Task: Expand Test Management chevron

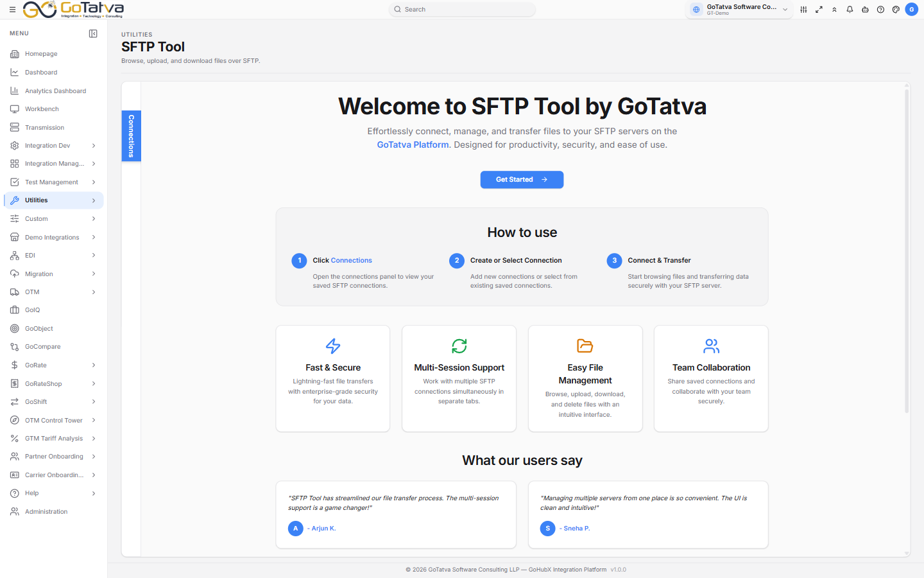Action: click(x=94, y=182)
